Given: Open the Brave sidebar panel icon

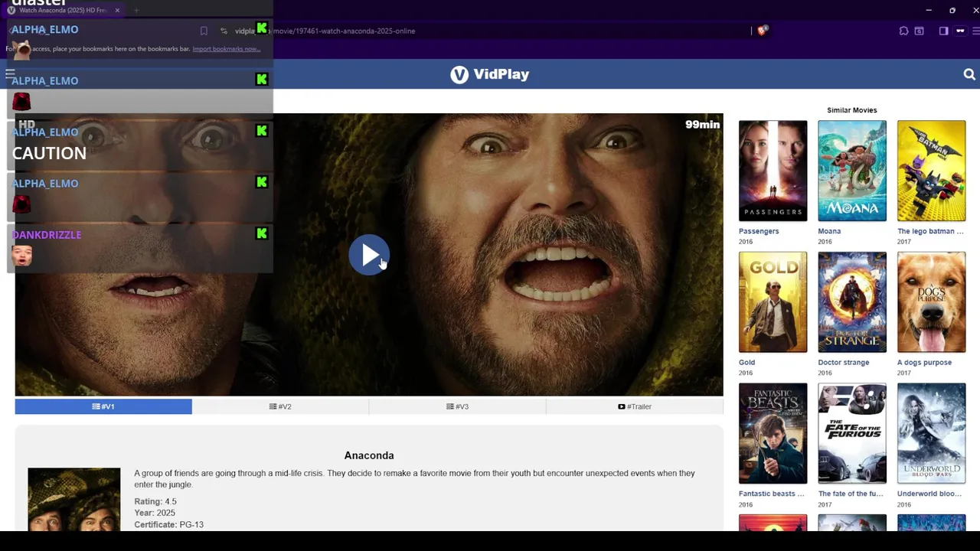Looking at the screenshot, I should pyautogui.click(x=943, y=31).
